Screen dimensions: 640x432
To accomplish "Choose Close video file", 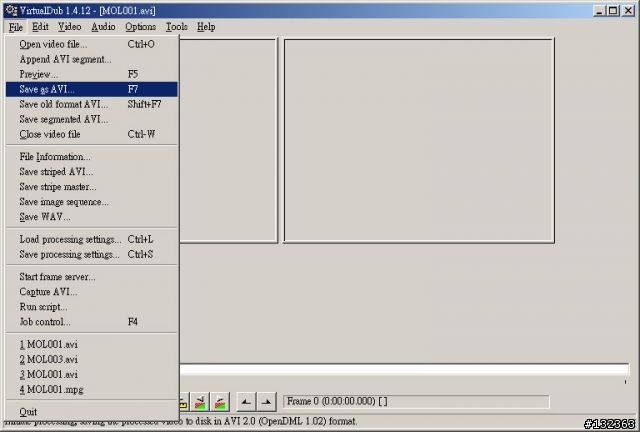I will point(92,134).
